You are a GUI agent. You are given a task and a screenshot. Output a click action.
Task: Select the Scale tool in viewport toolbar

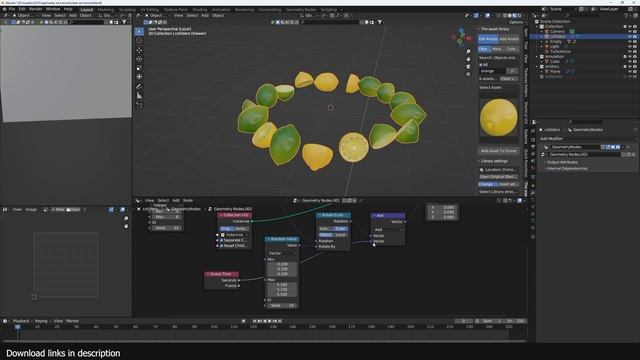pos(140,68)
